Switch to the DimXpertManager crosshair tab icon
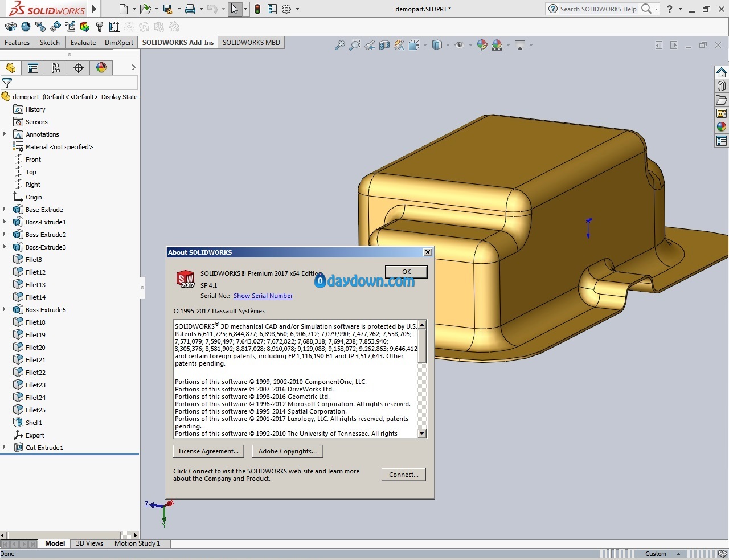The height and width of the screenshot is (560, 729). point(79,68)
